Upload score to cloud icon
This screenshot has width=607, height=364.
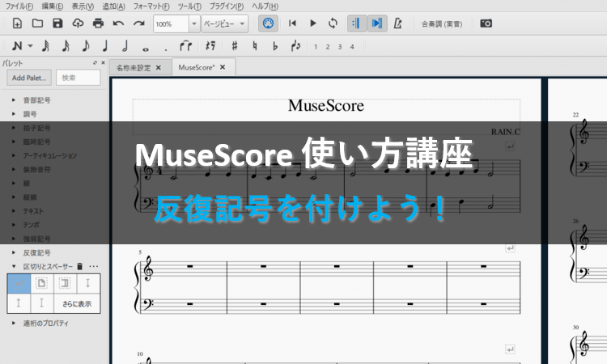pyautogui.click(x=78, y=23)
